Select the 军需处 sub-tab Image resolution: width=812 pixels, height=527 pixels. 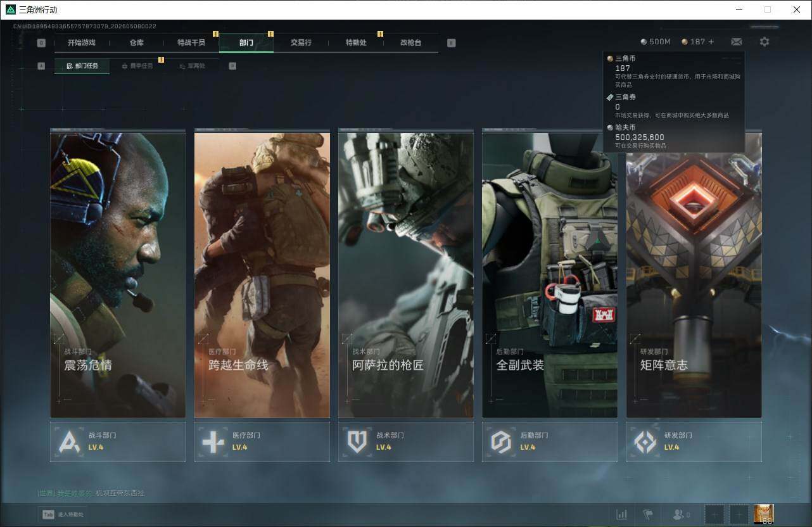pyautogui.click(x=192, y=66)
